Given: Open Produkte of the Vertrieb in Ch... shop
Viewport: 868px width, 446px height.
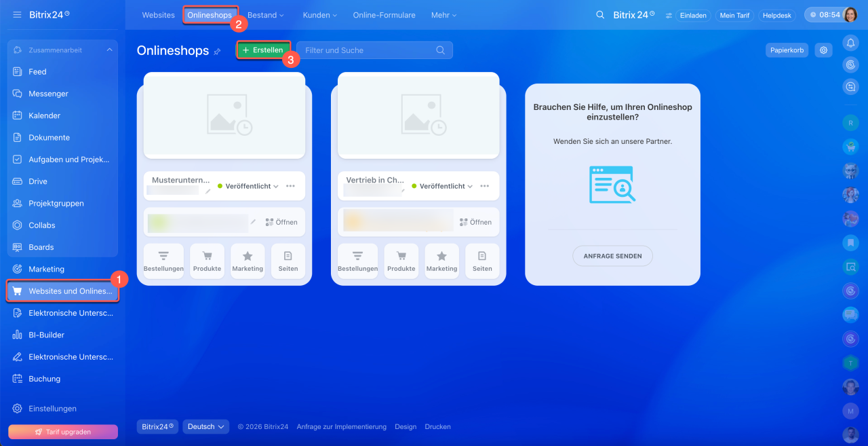Looking at the screenshot, I should pyautogui.click(x=401, y=261).
